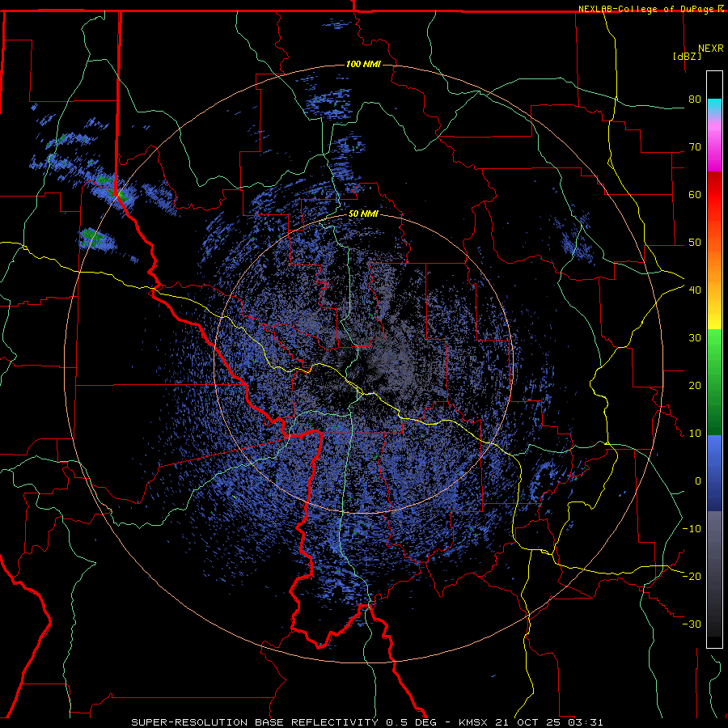Click the 70 value on dBZ scale
The width and height of the screenshot is (728, 728).
(x=695, y=147)
